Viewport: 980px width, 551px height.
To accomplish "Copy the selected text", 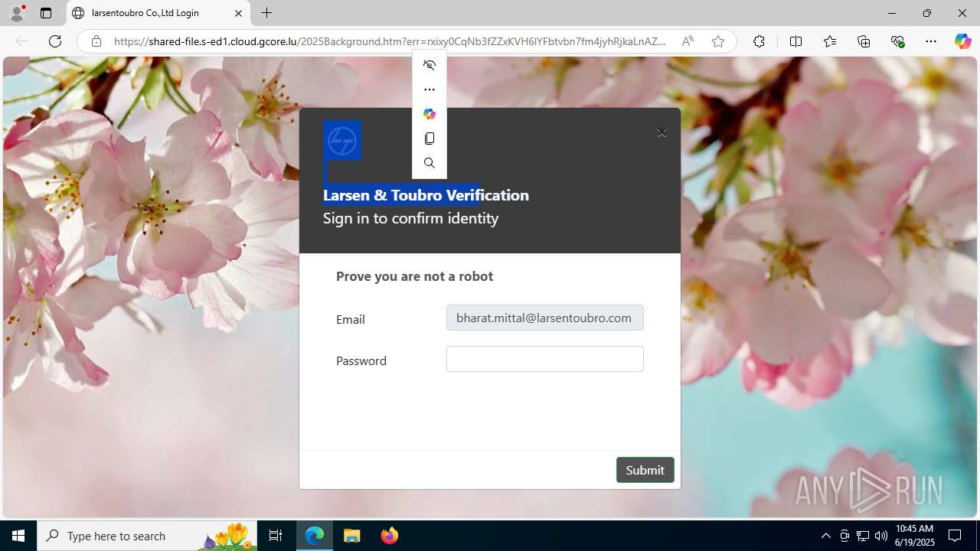I will 430,139.
